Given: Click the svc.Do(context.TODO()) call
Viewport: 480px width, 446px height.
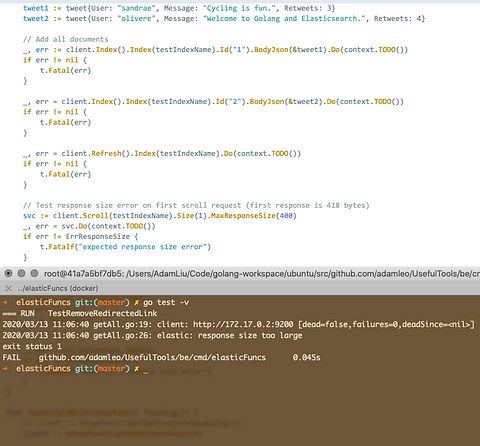Looking at the screenshot, I should (x=108, y=226).
